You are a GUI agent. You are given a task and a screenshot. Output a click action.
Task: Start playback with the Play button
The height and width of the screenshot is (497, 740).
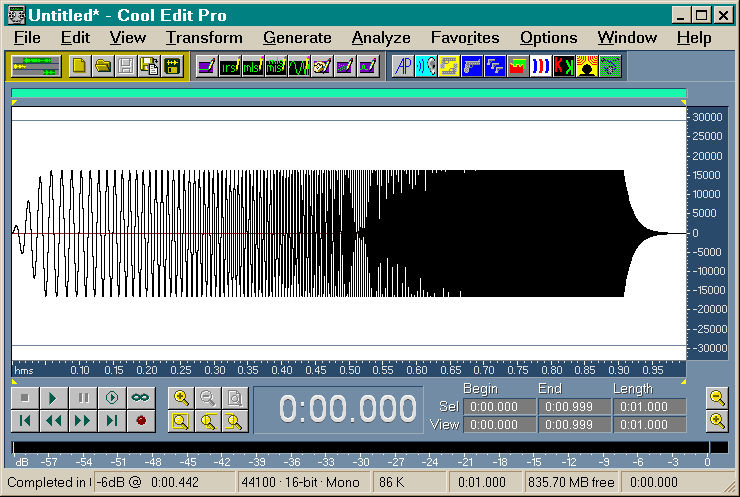[x=54, y=398]
